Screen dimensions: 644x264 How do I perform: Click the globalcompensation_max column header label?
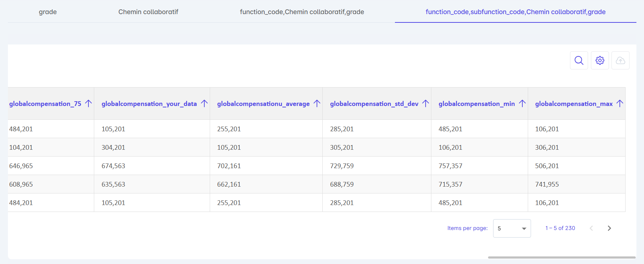[574, 104]
